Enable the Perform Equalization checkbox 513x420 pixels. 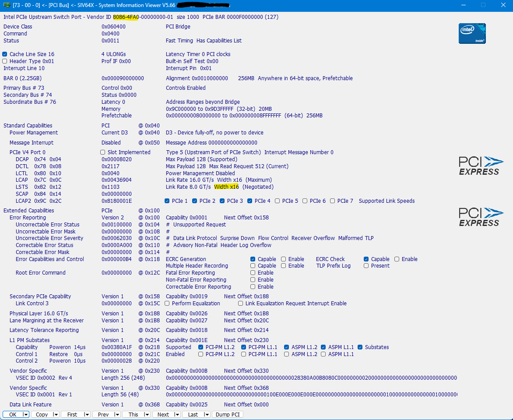167,304
